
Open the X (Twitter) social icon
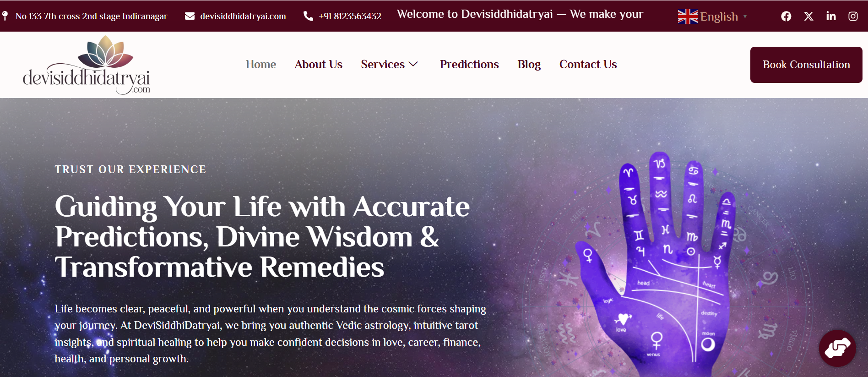coord(808,16)
